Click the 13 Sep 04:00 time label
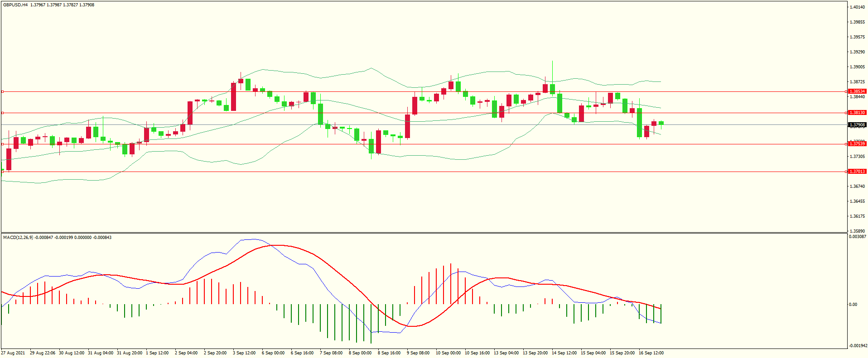The width and height of the screenshot is (868, 358). (x=506, y=353)
